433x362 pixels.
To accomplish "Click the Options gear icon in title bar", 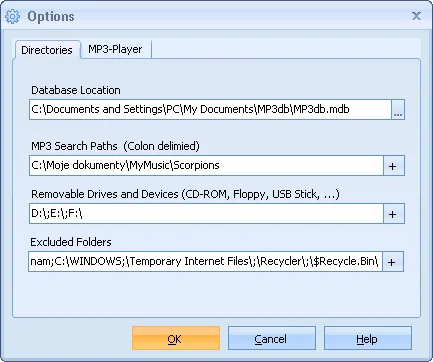I will (13, 16).
